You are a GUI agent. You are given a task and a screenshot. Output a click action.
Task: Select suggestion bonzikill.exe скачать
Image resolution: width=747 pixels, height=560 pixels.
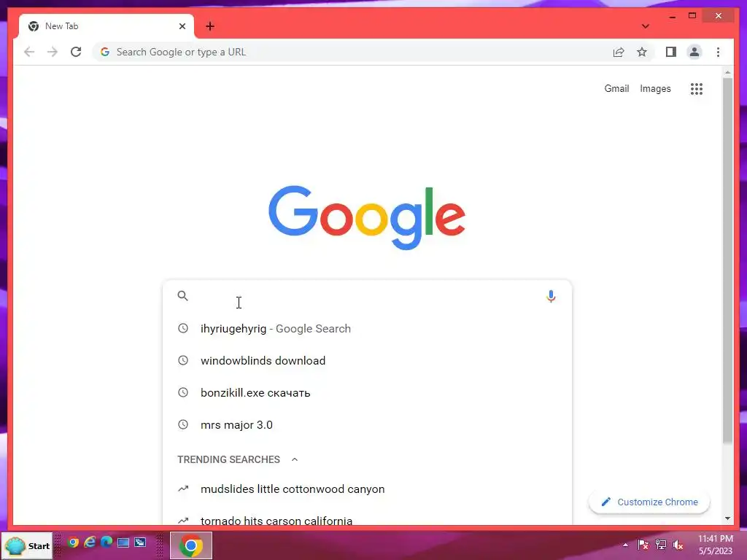367,393
